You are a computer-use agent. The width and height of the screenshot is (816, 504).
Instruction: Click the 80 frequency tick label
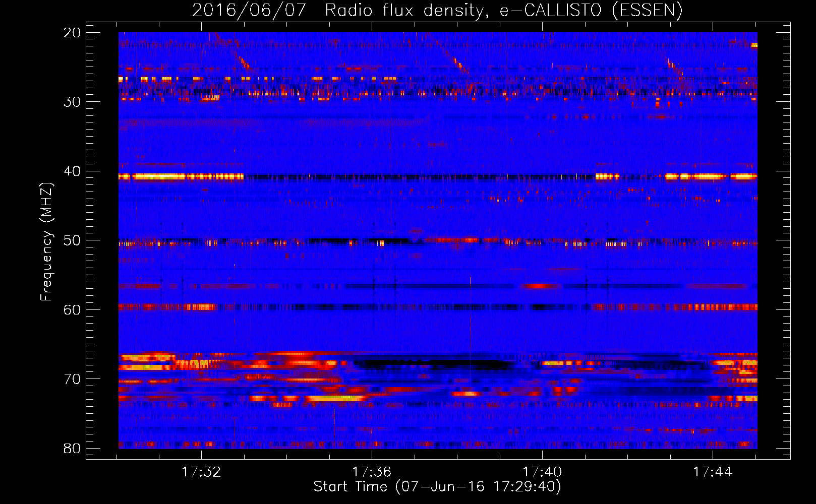[72, 448]
